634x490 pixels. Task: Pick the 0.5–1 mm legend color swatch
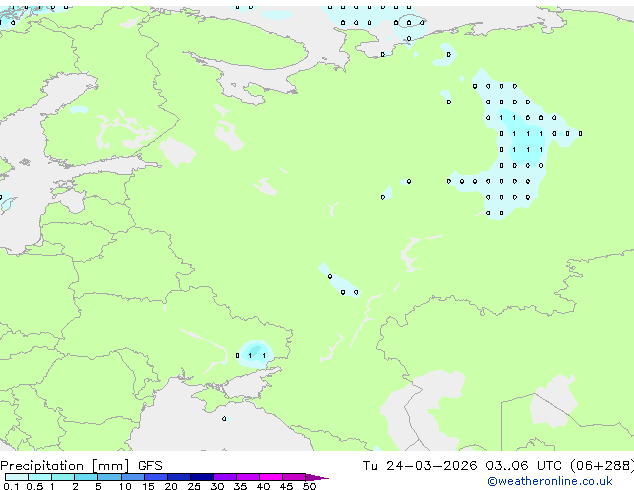click(x=40, y=477)
